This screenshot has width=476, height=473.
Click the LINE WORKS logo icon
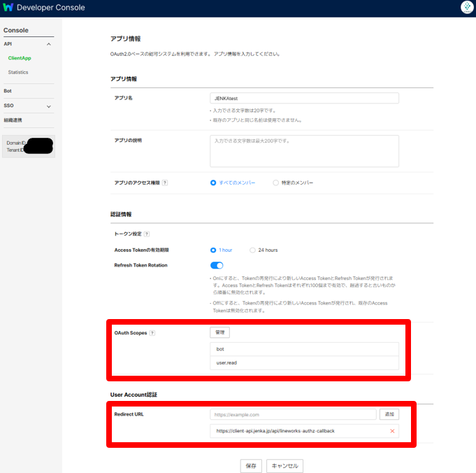(x=8, y=8)
